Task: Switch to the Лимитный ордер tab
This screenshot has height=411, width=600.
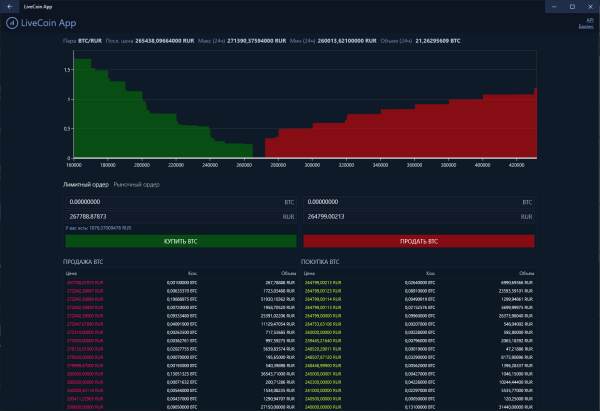Action: coord(85,185)
